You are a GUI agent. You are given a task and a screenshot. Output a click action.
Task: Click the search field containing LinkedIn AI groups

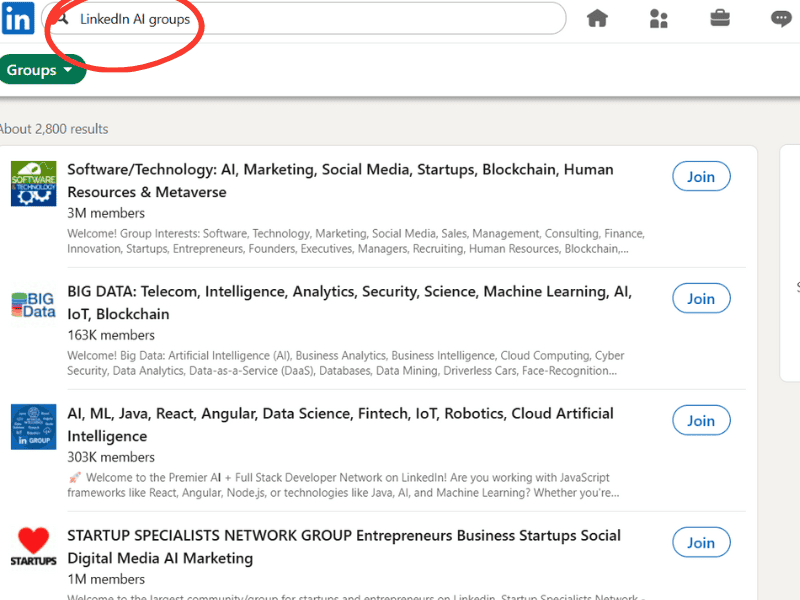coord(300,19)
